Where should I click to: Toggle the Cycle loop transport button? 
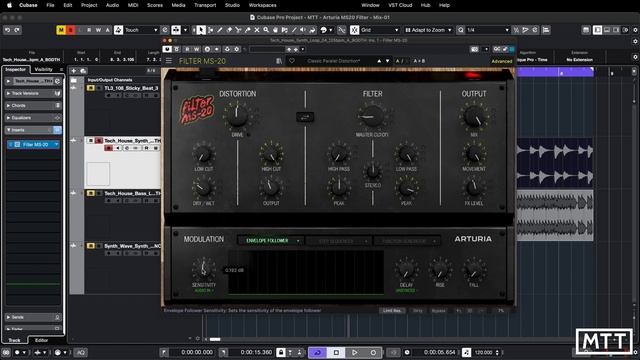317,352
